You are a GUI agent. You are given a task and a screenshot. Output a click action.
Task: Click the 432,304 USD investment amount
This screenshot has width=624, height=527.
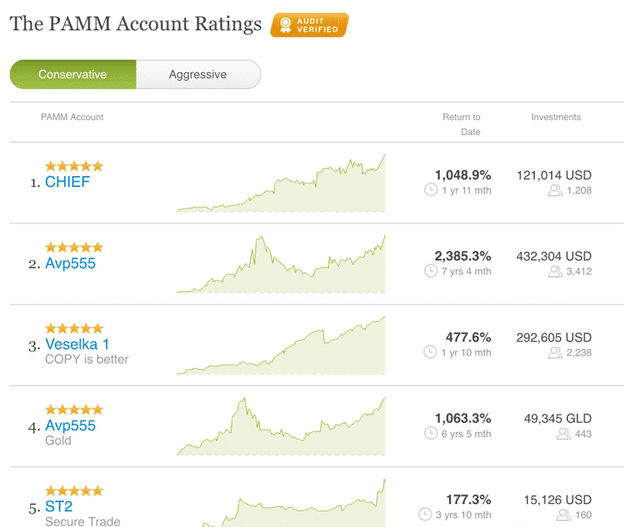tap(554, 256)
